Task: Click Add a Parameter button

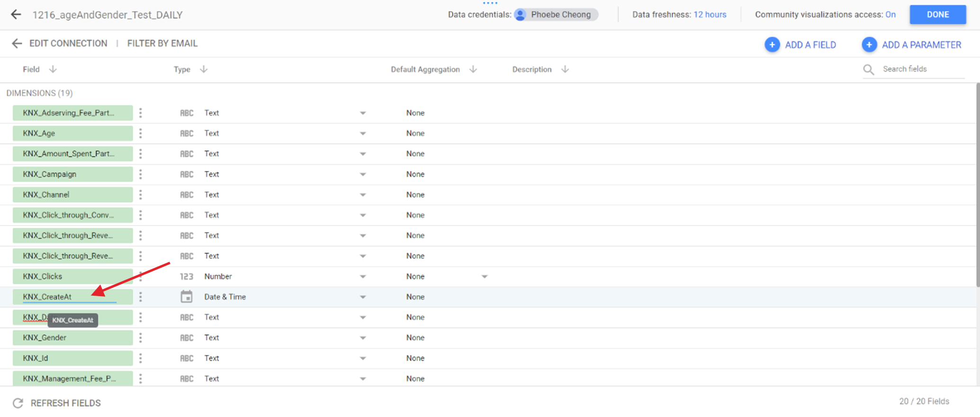Action: [911, 45]
